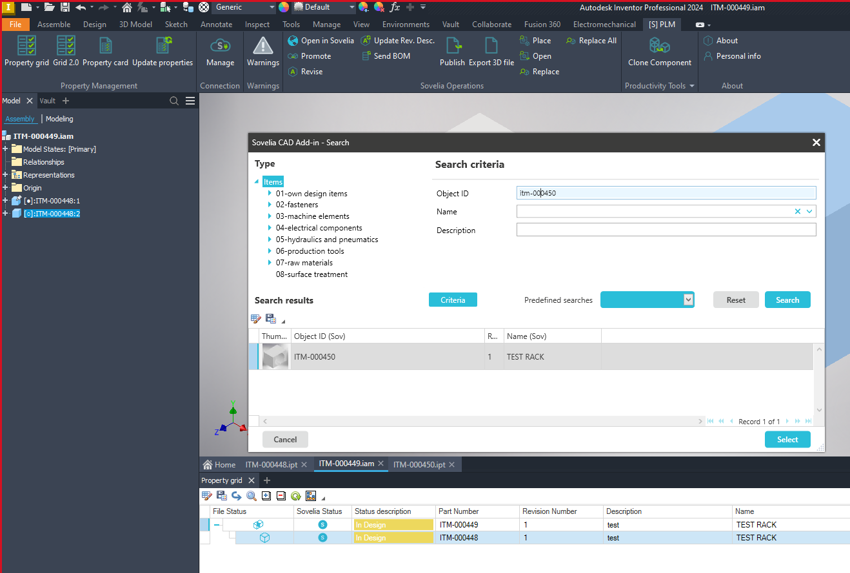The image size is (850, 573).
Task: Close the ITM-000448.ipt document tab
Action: click(x=304, y=465)
